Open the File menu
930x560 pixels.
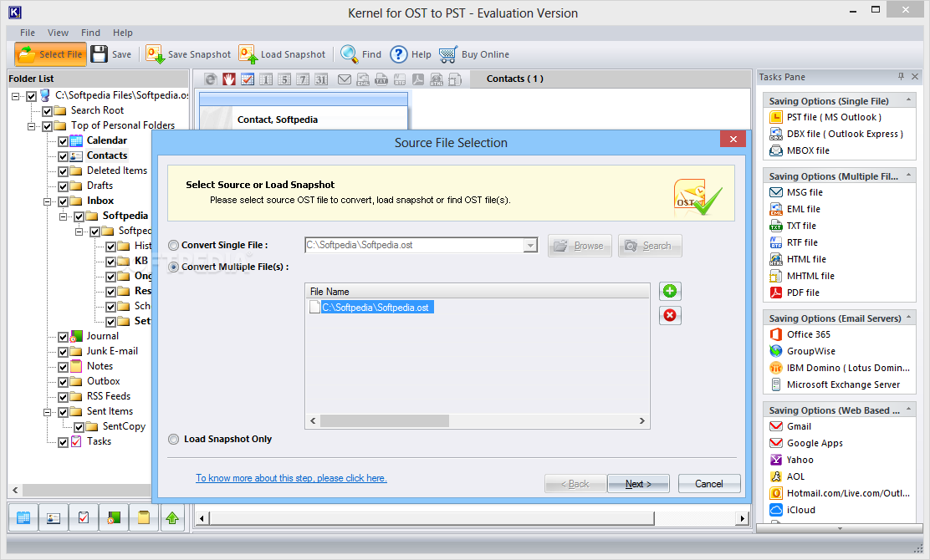coord(28,33)
